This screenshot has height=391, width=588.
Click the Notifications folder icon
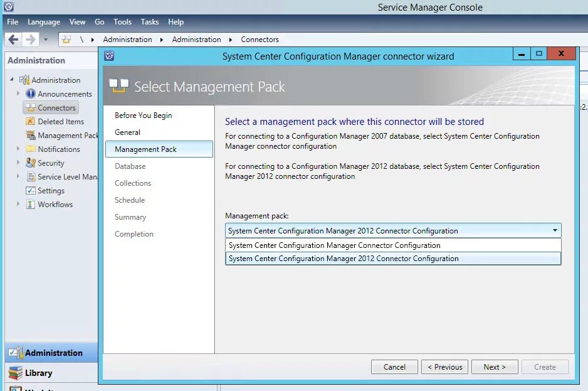tap(30, 149)
